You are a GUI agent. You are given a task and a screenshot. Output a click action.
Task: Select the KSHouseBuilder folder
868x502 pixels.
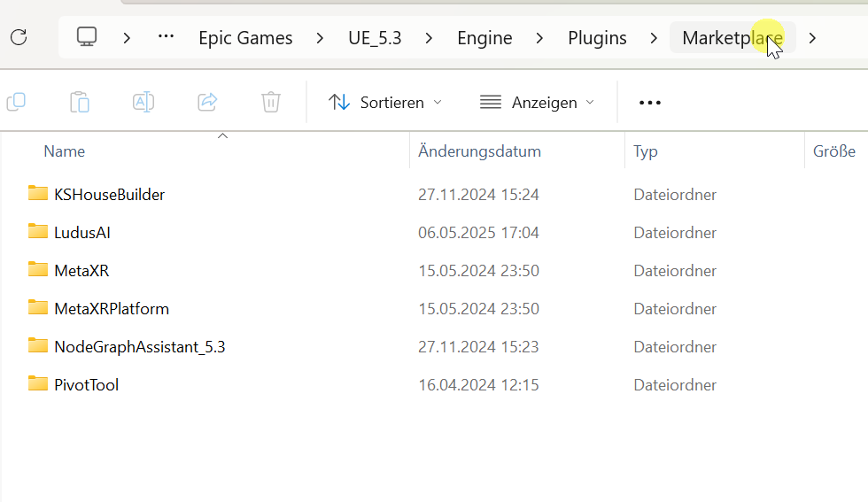click(x=109, y=194)
